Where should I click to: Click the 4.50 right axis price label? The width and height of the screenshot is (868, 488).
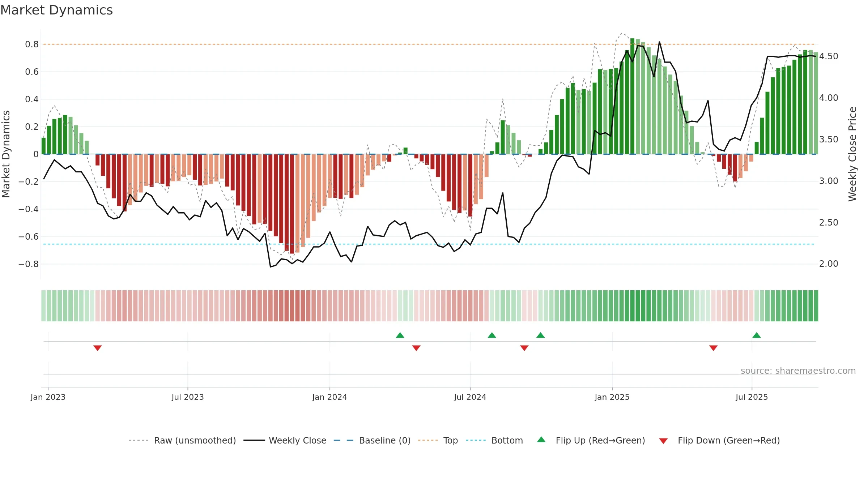click(x=829, y=56)
